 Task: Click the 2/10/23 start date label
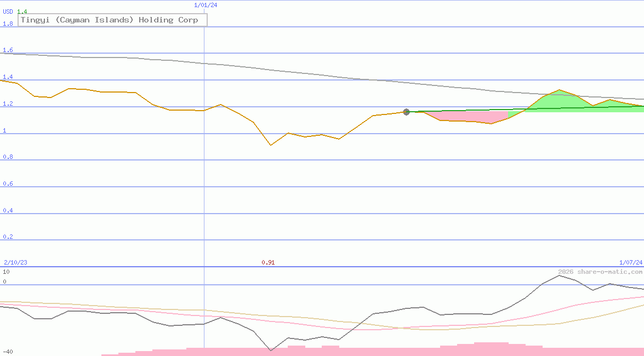click(15, 262)
